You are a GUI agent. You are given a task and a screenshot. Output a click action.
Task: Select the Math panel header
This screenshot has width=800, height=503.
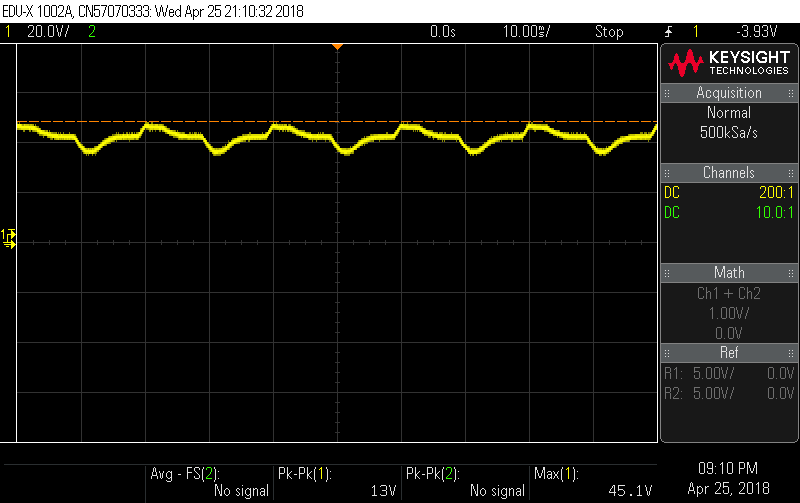(729, 272)
